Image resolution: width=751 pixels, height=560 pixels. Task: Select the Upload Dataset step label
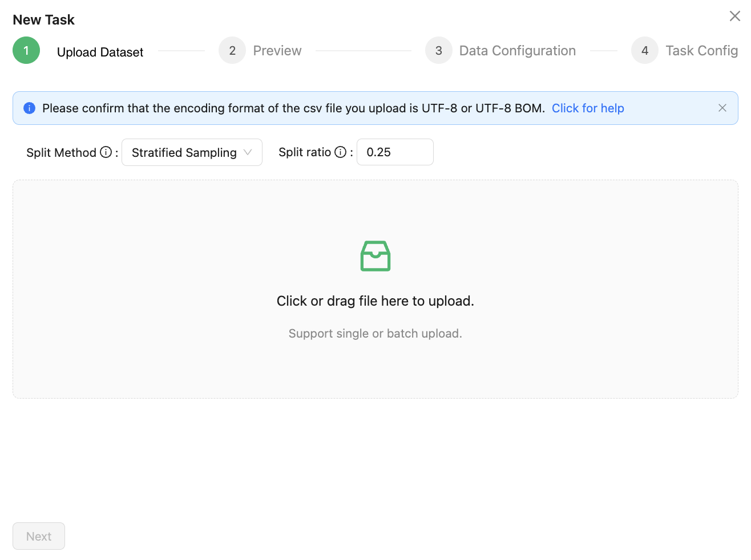coord(100,52)
